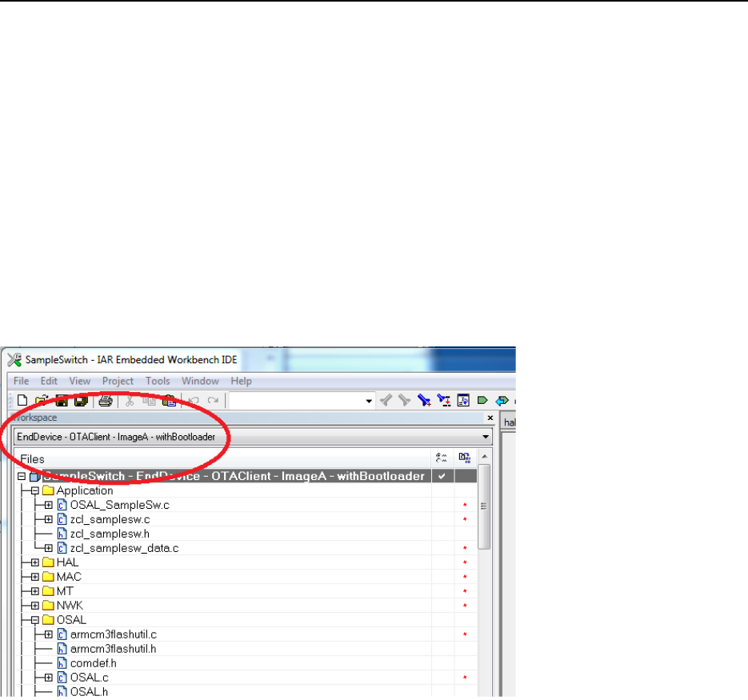Toggle bookmark with the green tag icon
Screen dimensions: 748x700
point(482,400)
